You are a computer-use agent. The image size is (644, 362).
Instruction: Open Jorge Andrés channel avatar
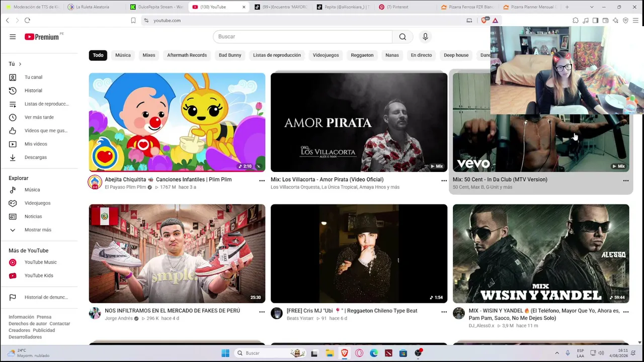coord(95,313)
